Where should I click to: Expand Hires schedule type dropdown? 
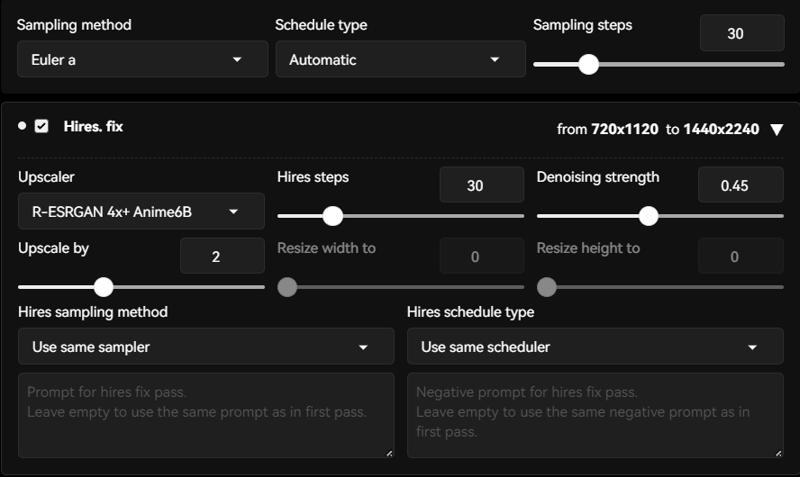595,347
